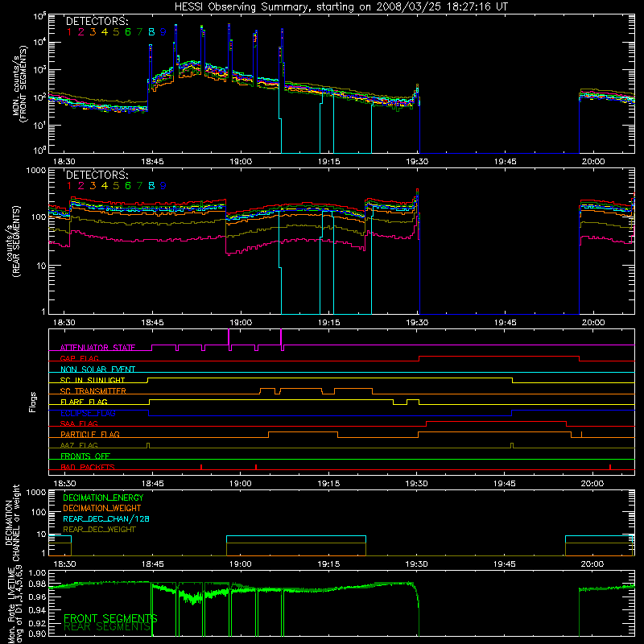Viewport: 644px width, 644px height.
Task: Click the SAA FLAG label
Action: click(79, 423)
